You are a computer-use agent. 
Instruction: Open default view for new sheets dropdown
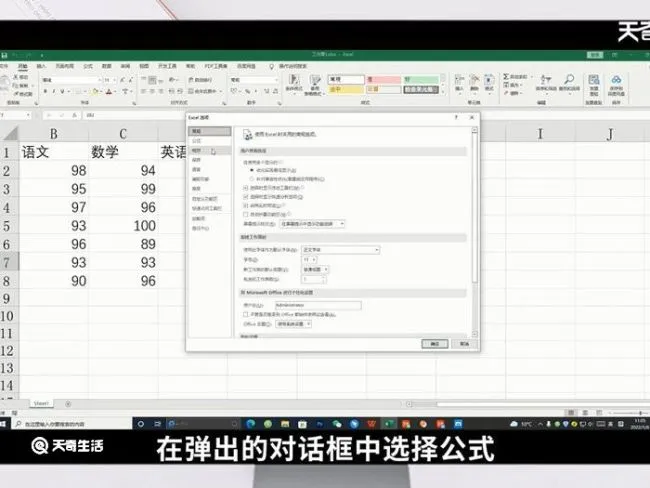click(315, 269)
